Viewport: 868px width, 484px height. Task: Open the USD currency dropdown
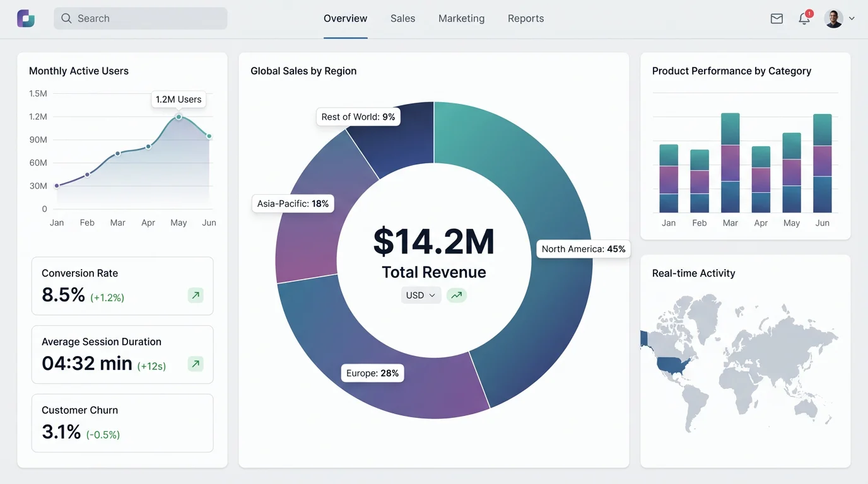420,295
